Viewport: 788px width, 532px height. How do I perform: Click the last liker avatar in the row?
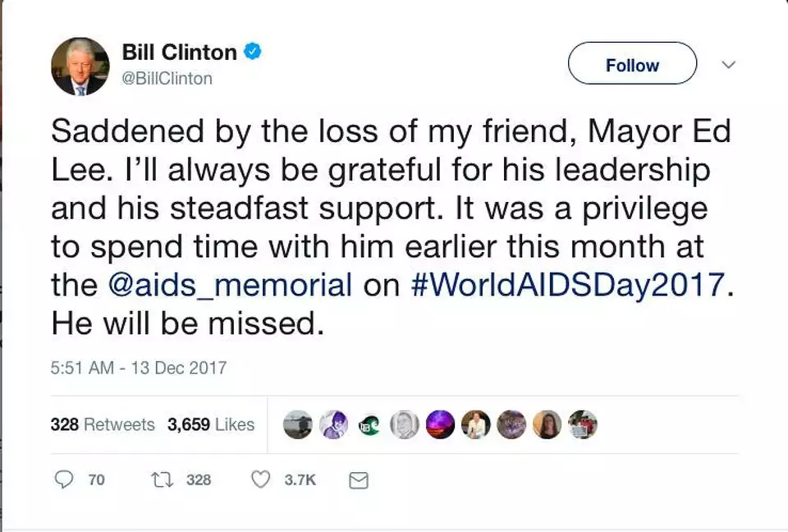[x=583, y=424]
